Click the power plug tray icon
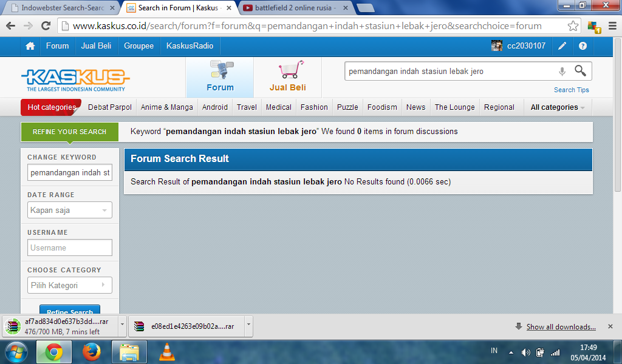This screenshot has height=364, width=622. (x=540, y=352)
